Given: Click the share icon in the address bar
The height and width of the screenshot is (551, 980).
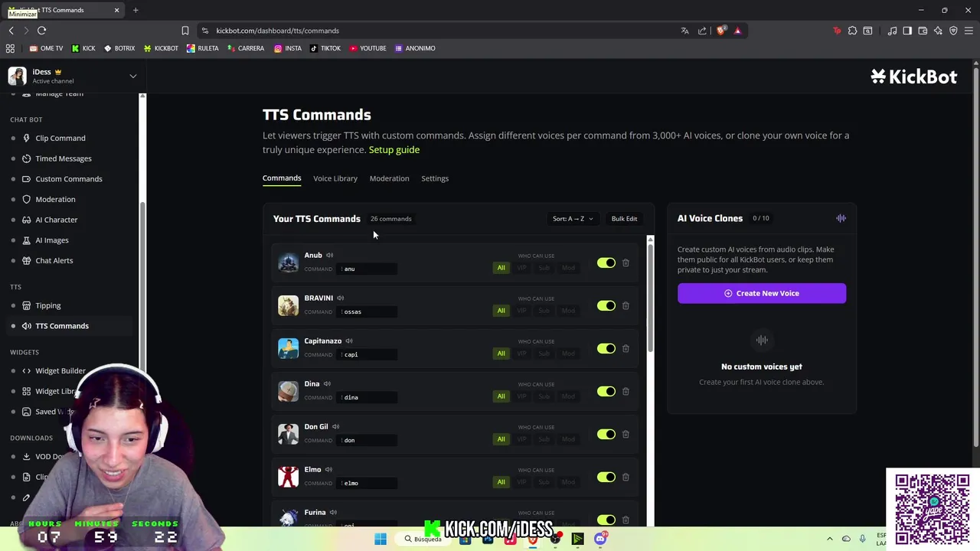Looking at the screenshot, I should coord(702,31).
